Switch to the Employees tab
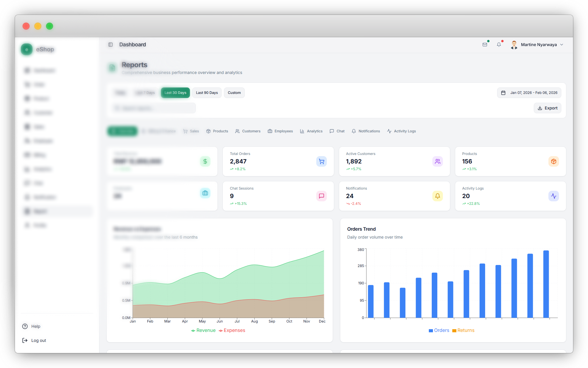This screenshot has width=588, height=368. 280,131
